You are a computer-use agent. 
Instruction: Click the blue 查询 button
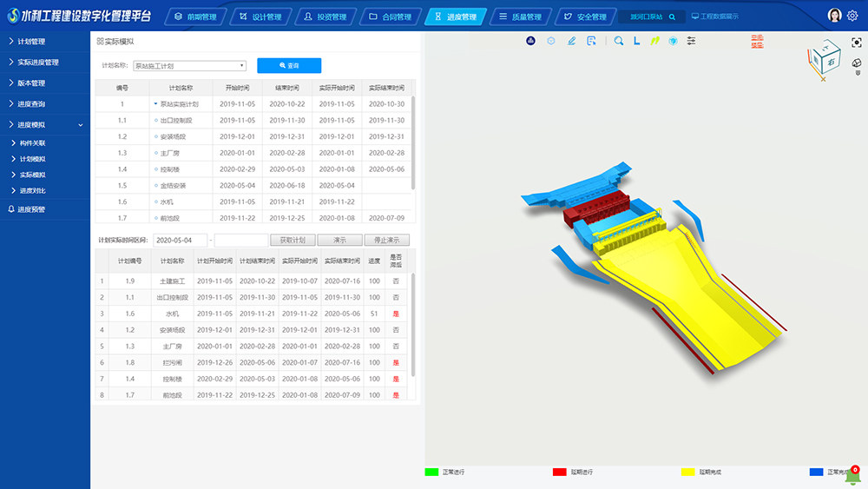[289, 65]
